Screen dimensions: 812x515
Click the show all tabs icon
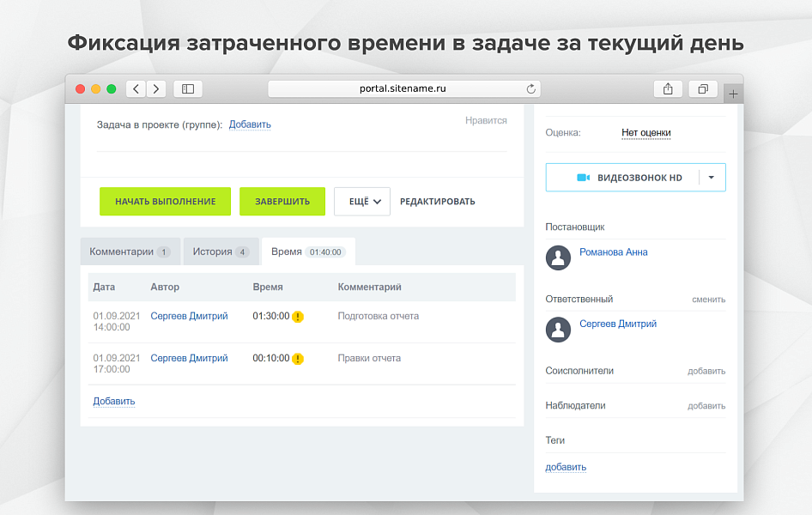tap(702, 88)
